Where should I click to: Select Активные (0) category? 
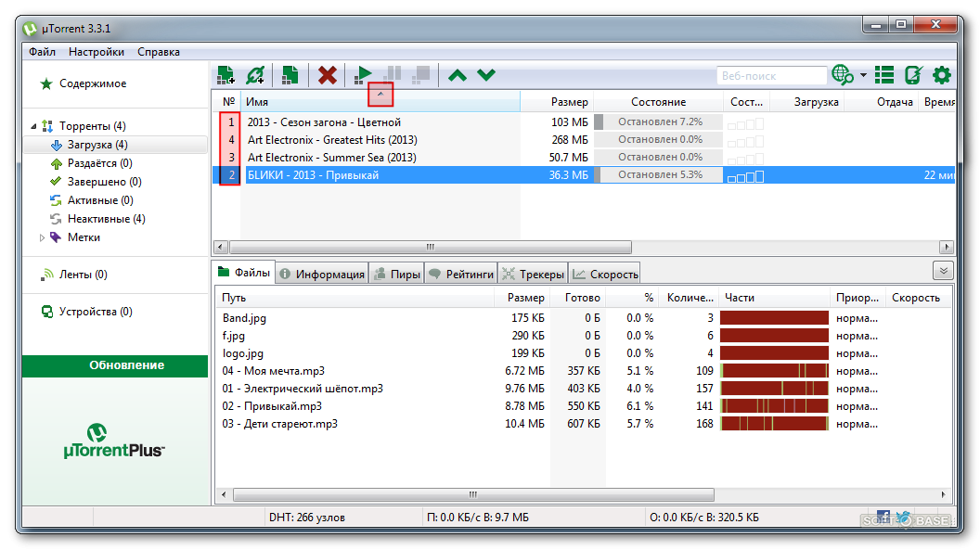[x=100, y=200]
